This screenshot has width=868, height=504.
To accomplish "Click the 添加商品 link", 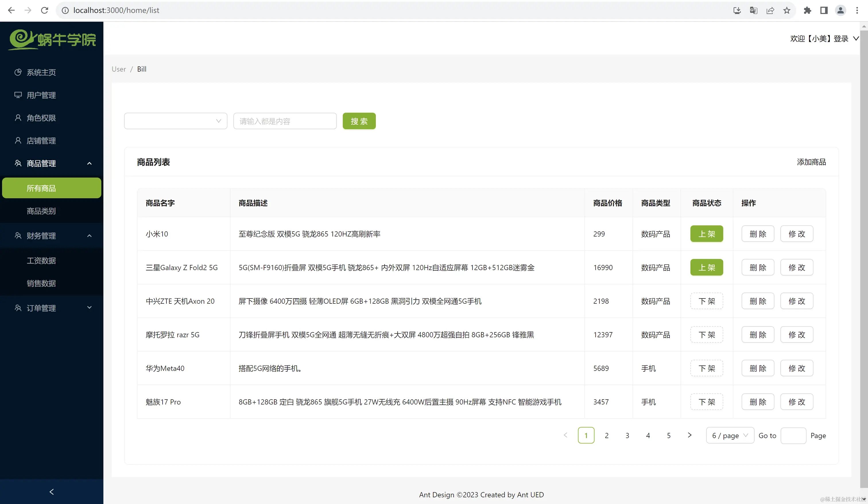I will point(811,162).
